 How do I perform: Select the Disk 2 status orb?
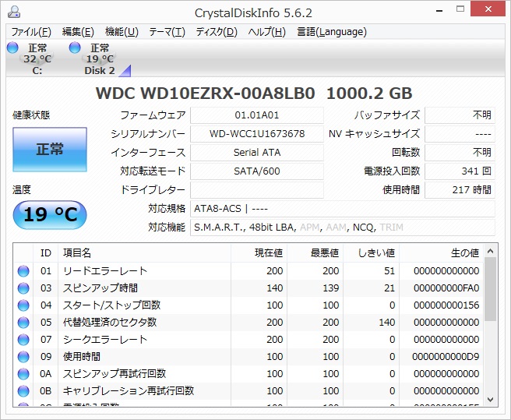coord(75,48)
